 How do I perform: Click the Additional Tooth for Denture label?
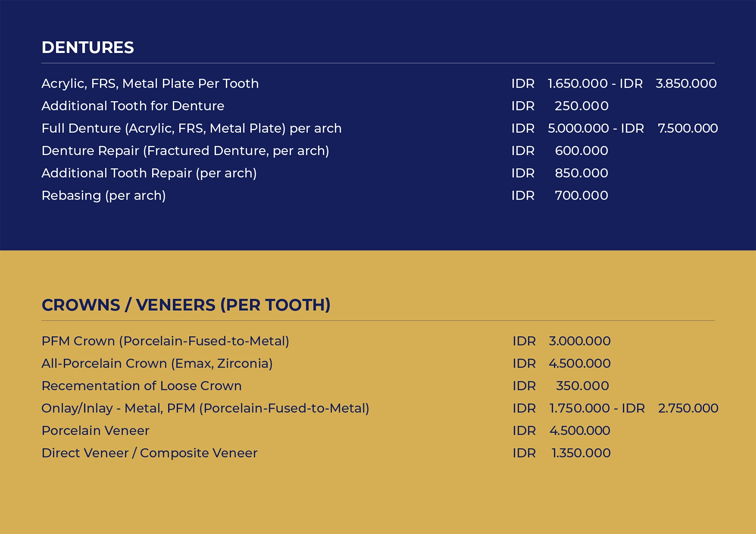[133, 106]
